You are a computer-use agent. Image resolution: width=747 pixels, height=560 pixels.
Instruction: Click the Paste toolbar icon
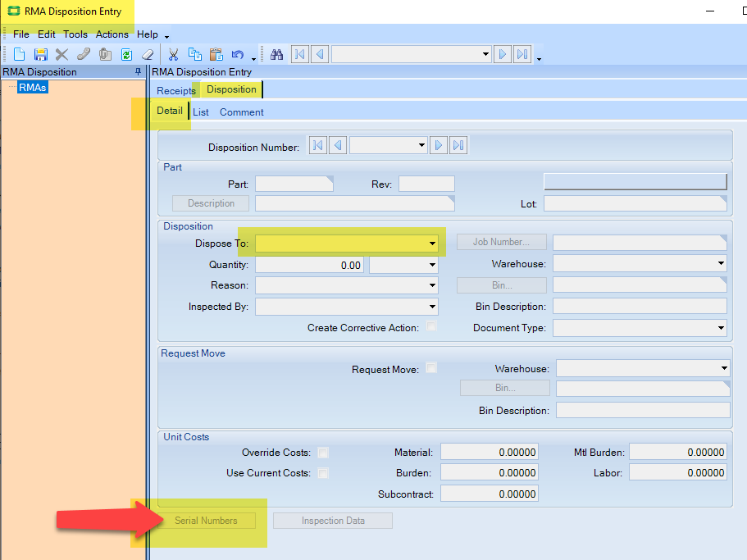tap(215, 54)
